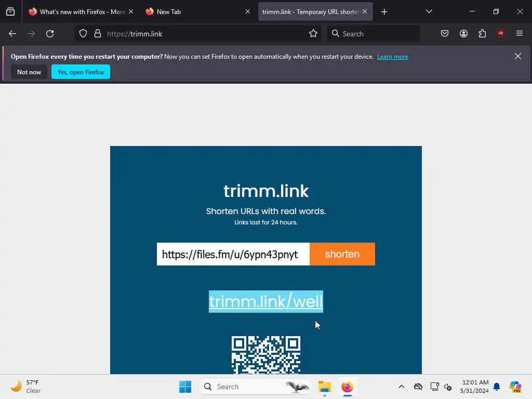The width and height of the screenshot is (532, 399).
Task: Go forward one page
Action: pyautogui.click(x=31, y=34)
